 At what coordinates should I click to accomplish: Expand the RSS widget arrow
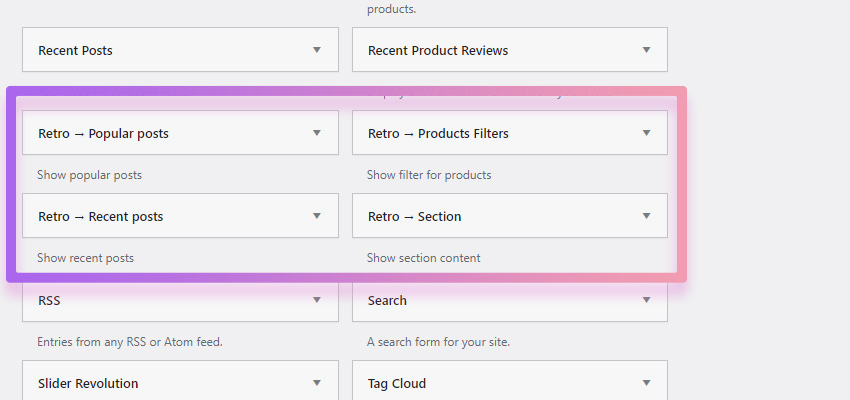[x=317, y=300]
